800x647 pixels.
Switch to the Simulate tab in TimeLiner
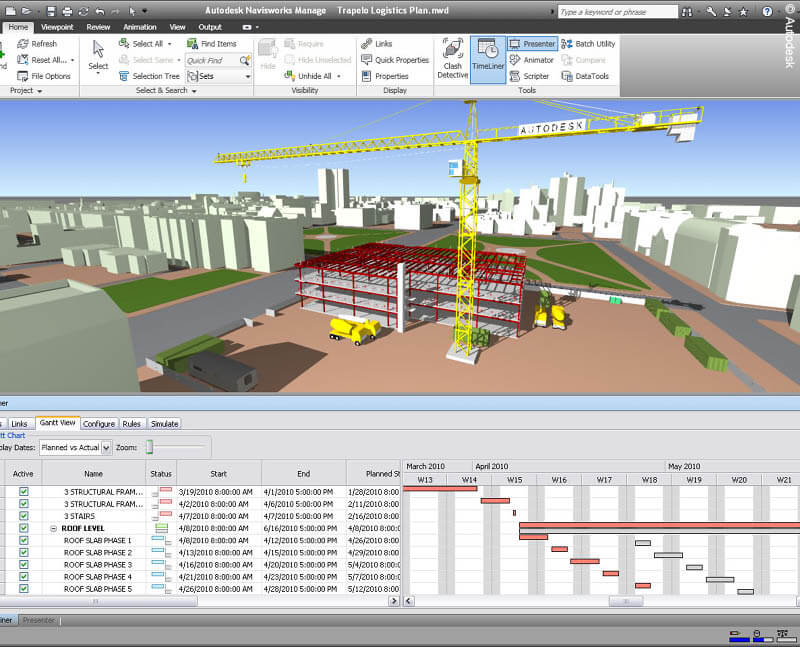165,424
